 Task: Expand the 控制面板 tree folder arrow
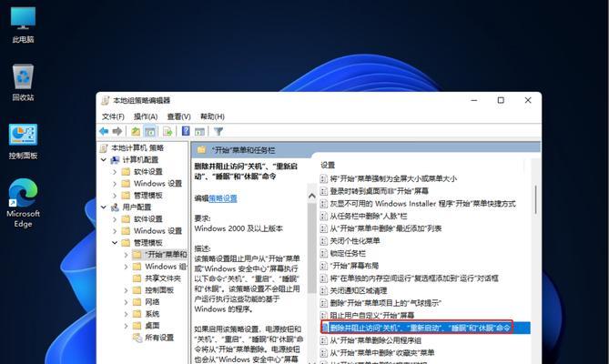pyautogui.click(x=126, y=290)
